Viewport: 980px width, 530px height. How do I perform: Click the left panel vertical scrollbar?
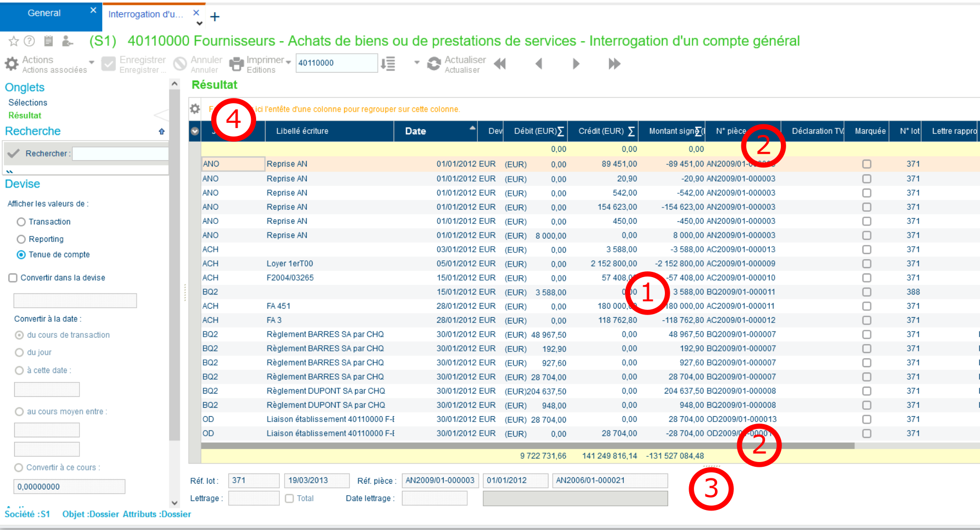point(174,266)
